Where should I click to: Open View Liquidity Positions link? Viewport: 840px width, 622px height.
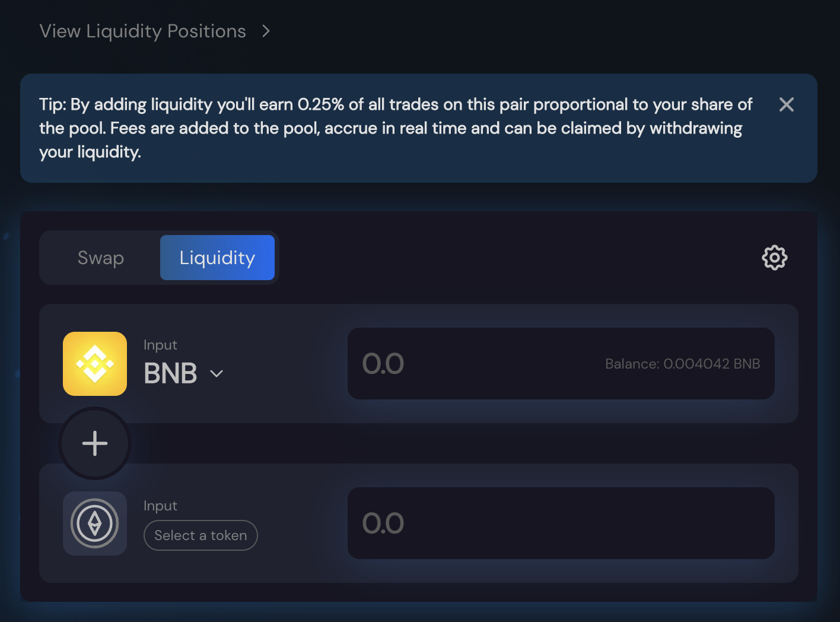[142, 31]
